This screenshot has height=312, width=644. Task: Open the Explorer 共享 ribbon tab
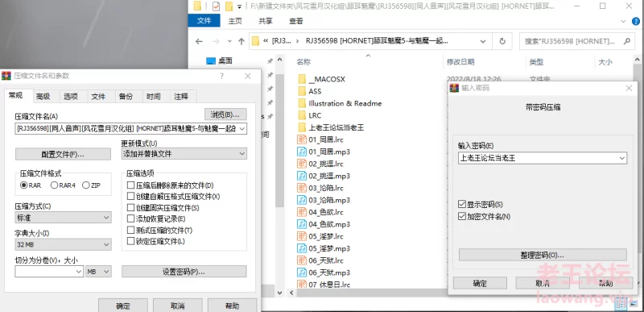[x=266, y=21]
